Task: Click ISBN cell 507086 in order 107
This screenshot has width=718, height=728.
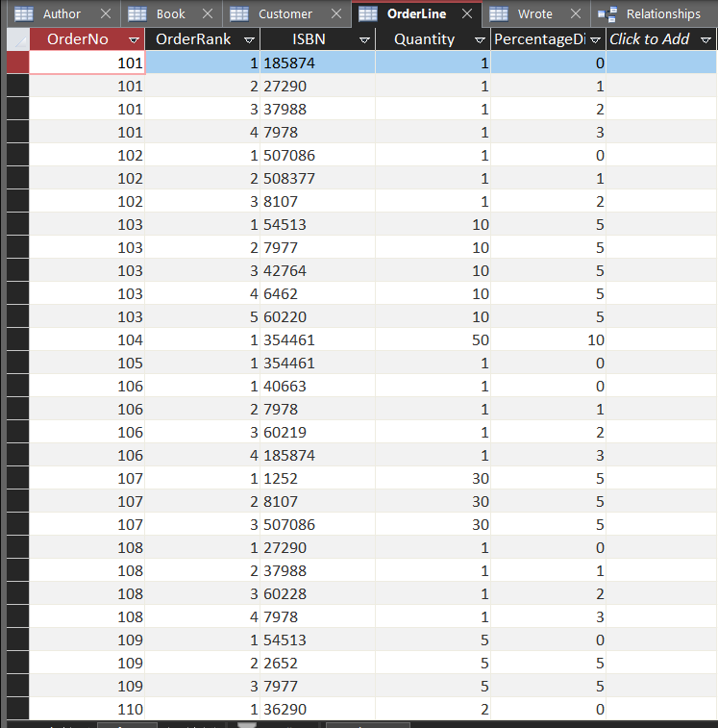Action: (x=318, y=525)
